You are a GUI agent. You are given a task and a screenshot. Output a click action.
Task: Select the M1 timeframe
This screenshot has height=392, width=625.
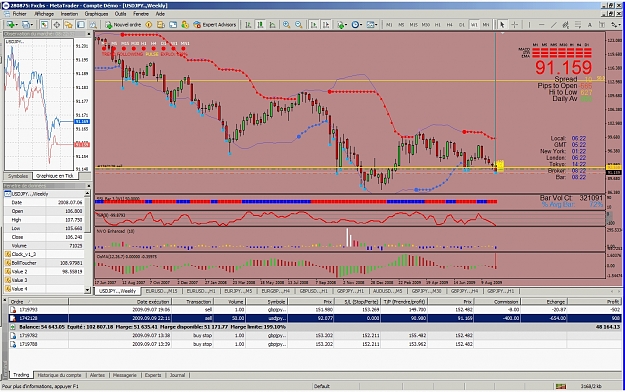coord(389,25)
